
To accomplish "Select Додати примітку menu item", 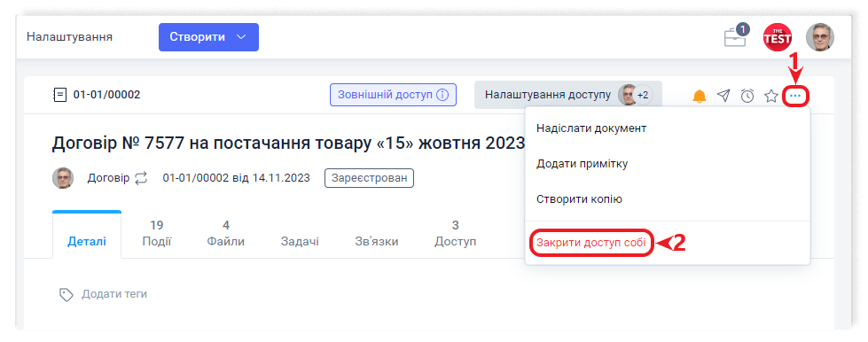I will coord(582,164).
